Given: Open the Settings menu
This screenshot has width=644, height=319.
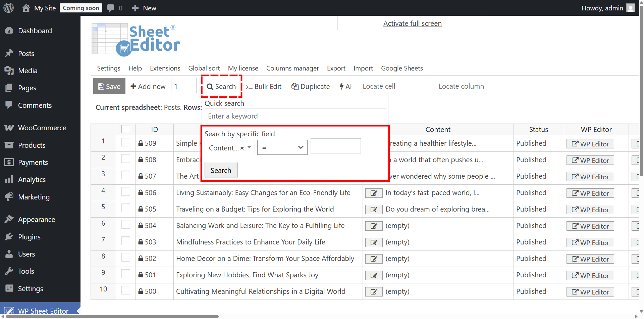Looking at the screenshot, I should [x=109, y=68].
